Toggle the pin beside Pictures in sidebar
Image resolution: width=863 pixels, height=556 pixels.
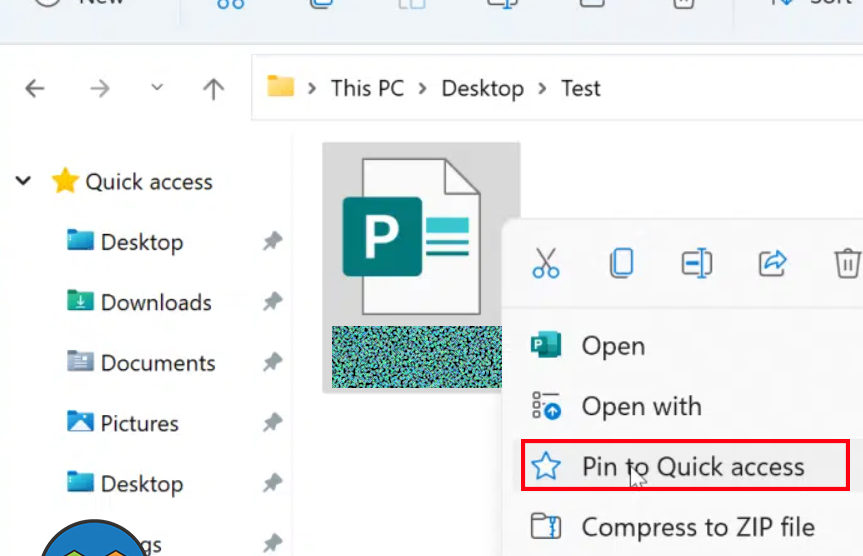[272, 423]
